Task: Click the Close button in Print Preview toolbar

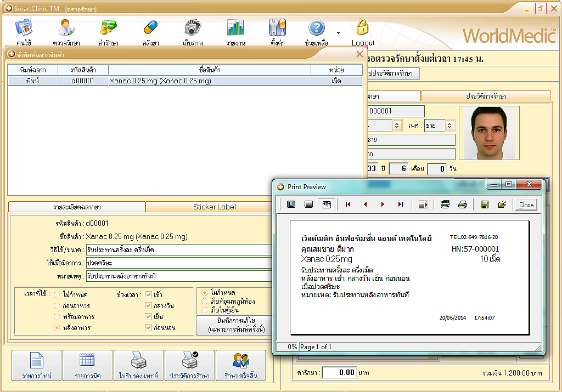Action: point(526,204)
